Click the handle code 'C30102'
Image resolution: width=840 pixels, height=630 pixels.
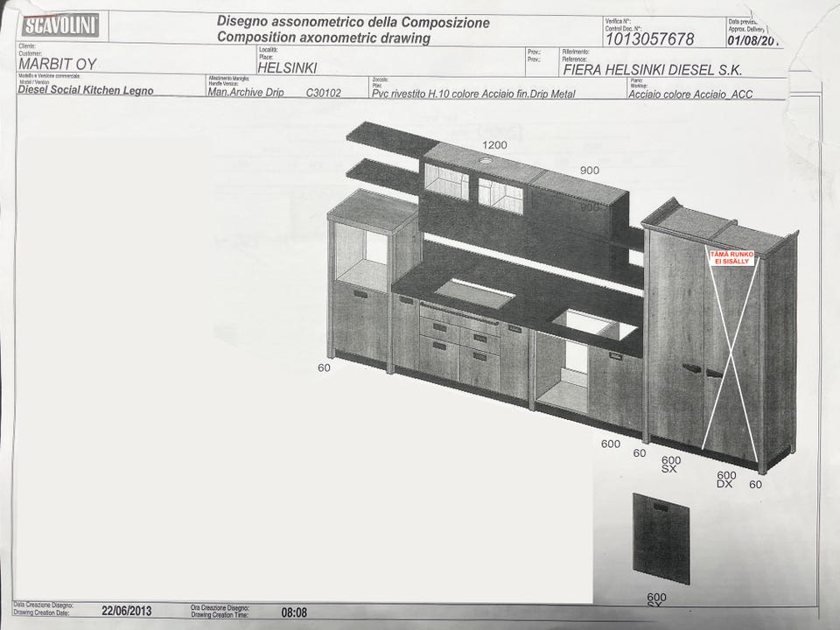coord(323,92)
